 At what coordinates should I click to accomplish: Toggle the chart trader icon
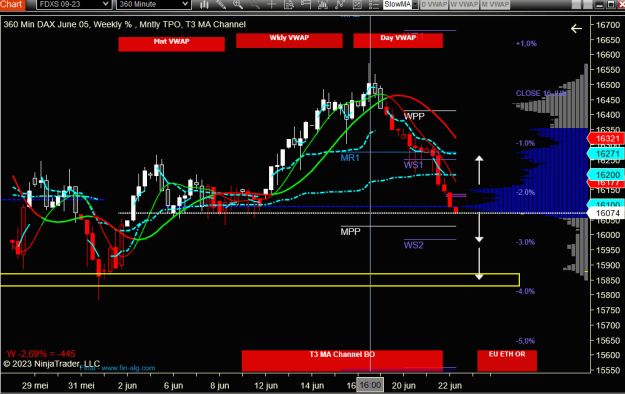point(306,4)
